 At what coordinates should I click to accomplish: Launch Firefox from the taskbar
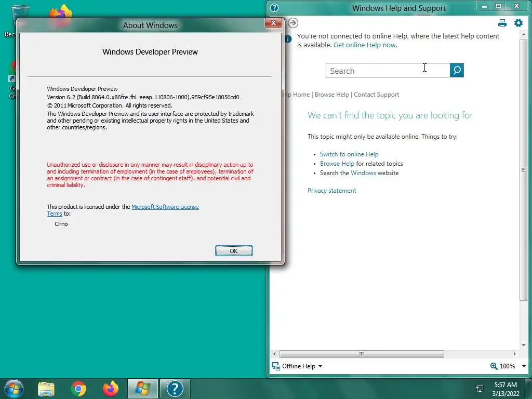[111, 389]
